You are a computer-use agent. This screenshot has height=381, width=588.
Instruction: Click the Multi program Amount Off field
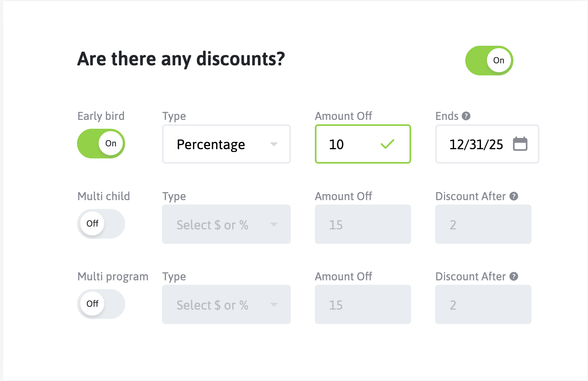click(x=363, y=304)
